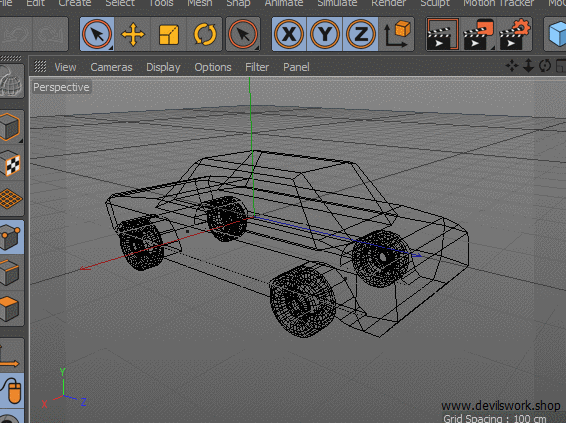Open the Tools menu
Screen dimensions: 566x423
[161, 3]
